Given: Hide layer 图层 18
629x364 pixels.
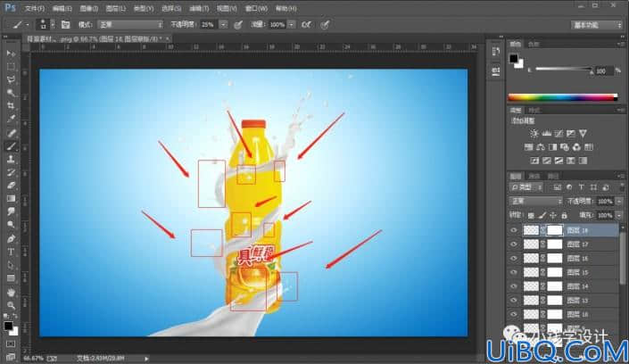Looking at the screenshot, I should 514,230.
